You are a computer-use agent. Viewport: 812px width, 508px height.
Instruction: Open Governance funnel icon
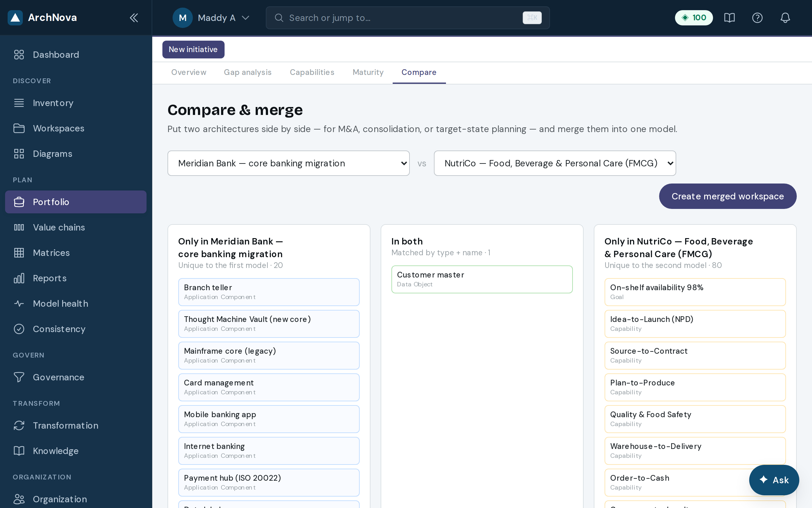[x=19, y=377]
